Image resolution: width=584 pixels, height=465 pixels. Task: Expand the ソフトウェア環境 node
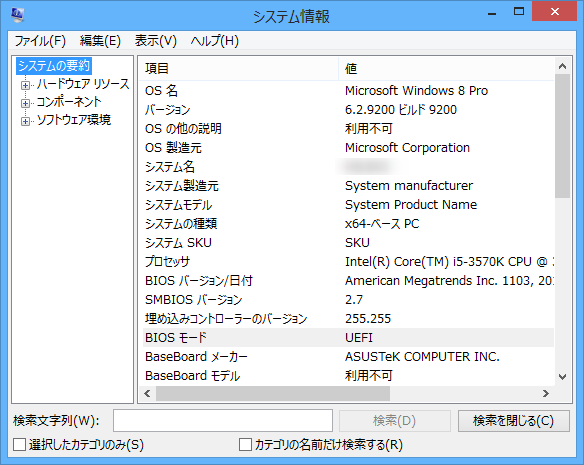tap(25, 121)
